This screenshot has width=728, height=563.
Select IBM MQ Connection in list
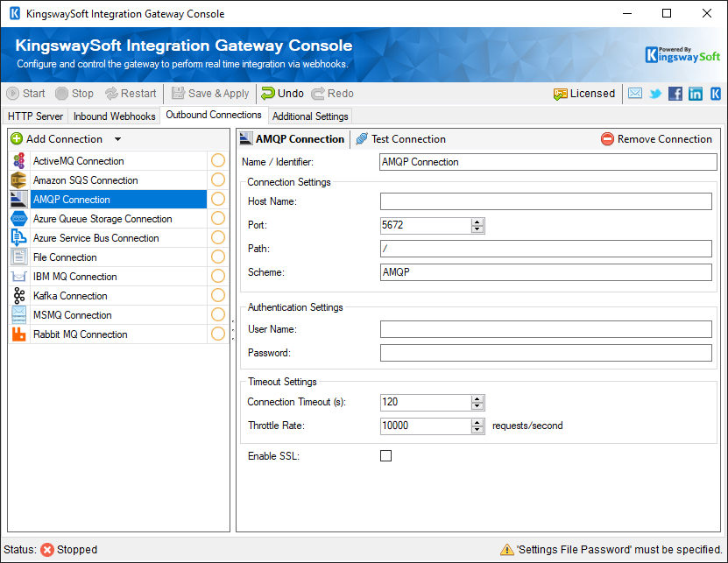click(x=118, y=277)
